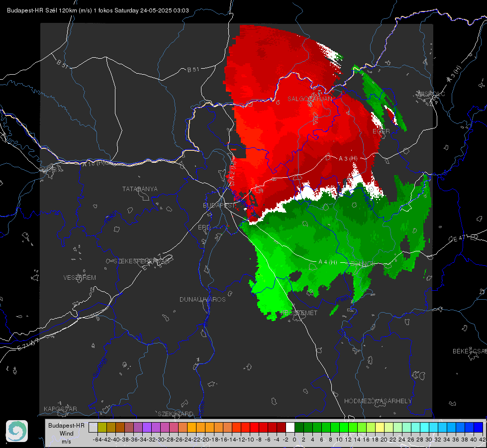Click the VESZPRÉM city label

point(80,277)
